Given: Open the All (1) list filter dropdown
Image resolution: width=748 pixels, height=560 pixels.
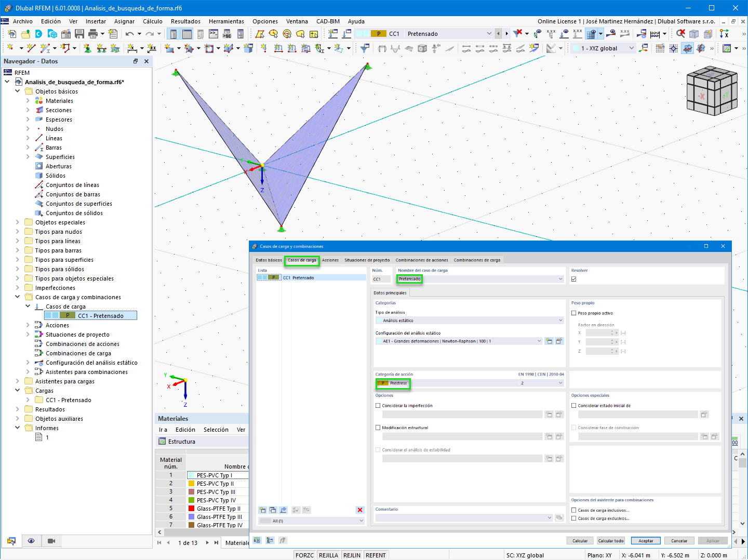Looking at the screenshot, I should (x=312, y=521).
